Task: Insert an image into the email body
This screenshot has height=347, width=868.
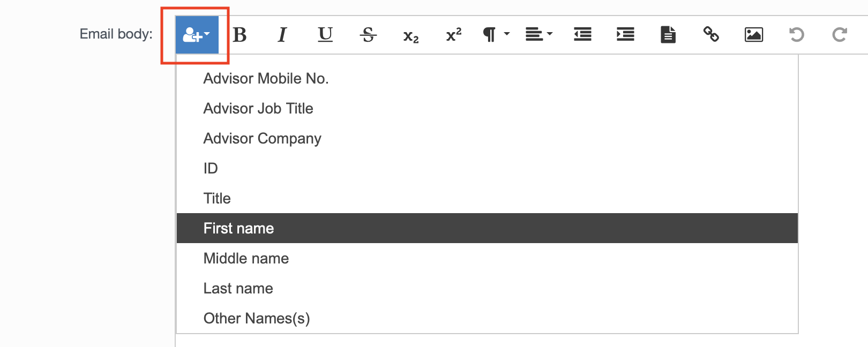Action: click(753, 34)
